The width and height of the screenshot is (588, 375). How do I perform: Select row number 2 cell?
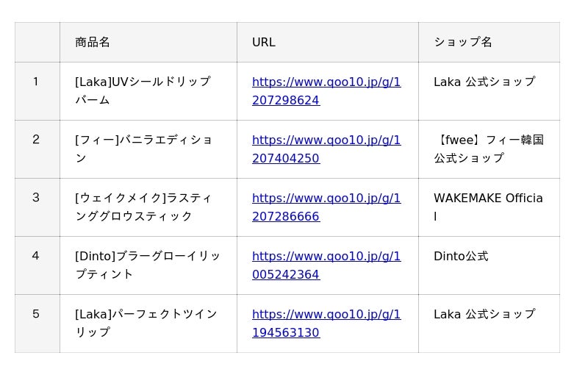(x=37, y=149)
